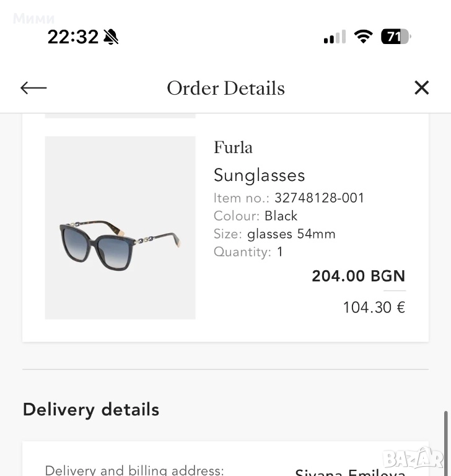Tap the back arrow icon
The width and height of the screenshot is (451, 476).
point(33,88)
